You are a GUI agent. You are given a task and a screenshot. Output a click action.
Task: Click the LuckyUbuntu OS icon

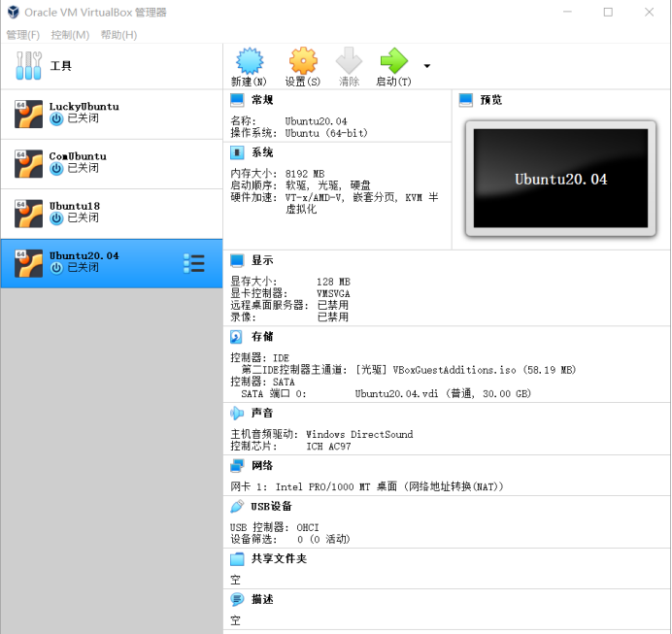pos(28,114)
